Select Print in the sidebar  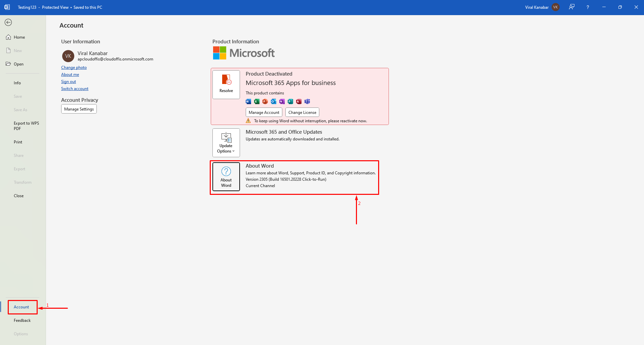pos(18,142)
